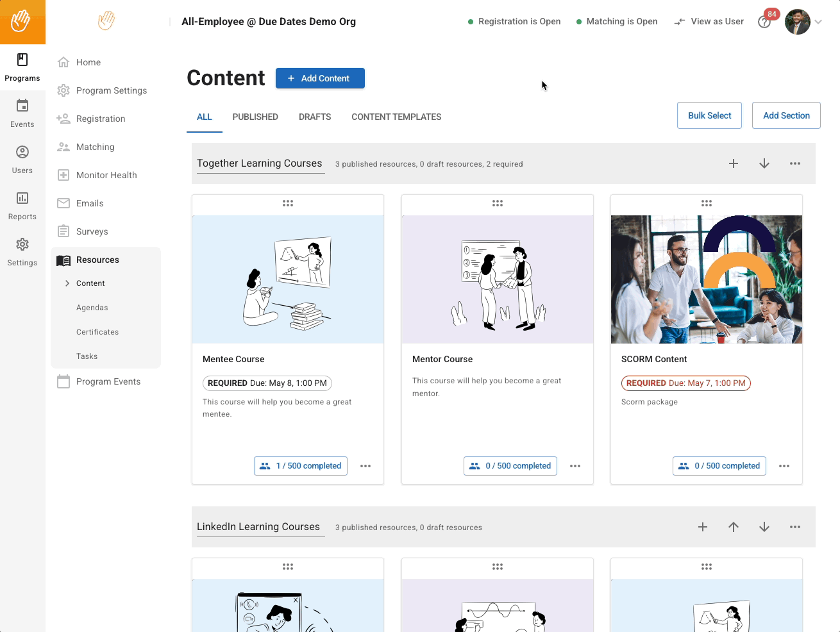Click the help question mark icon
The height and width of the screenshot is (632, 840).
[x=764, y=22]
